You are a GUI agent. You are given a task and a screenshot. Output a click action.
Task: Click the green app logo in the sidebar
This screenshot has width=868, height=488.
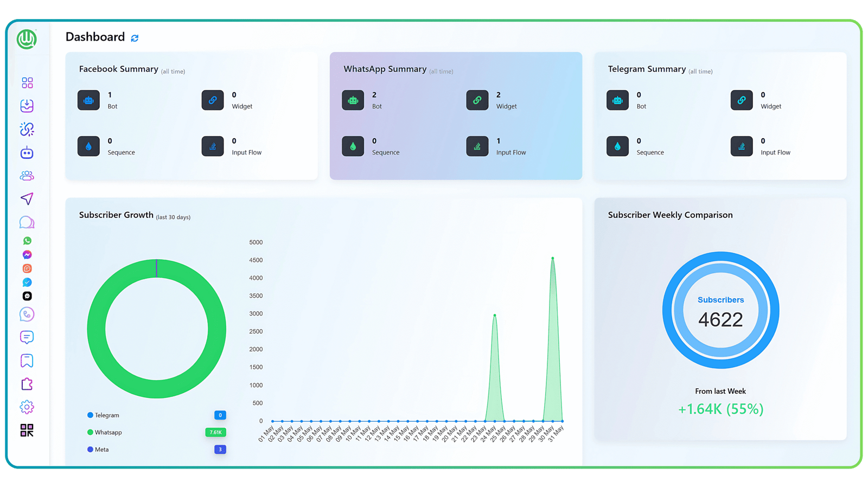(x=27, y=39)
